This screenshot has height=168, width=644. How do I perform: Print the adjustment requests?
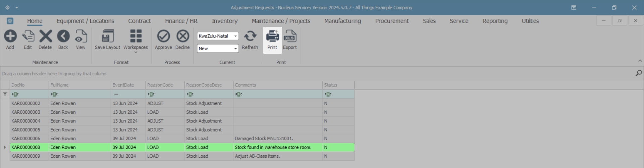[x=272, y=36]
